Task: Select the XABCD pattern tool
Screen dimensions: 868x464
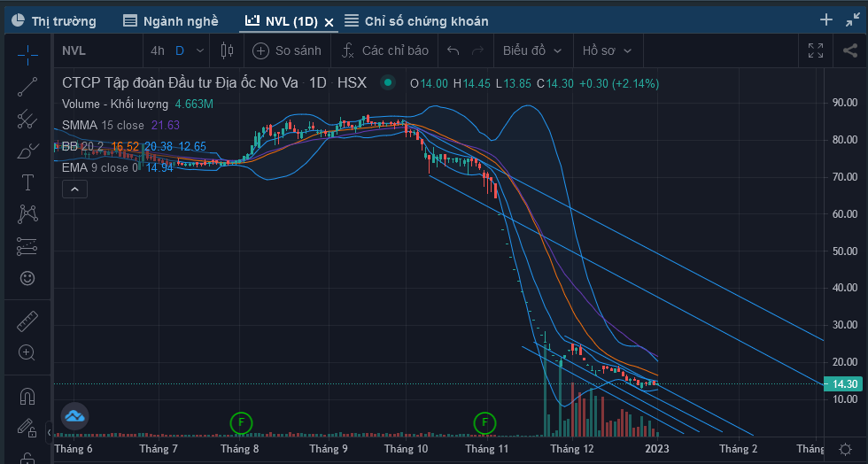Action: (27, 213)
